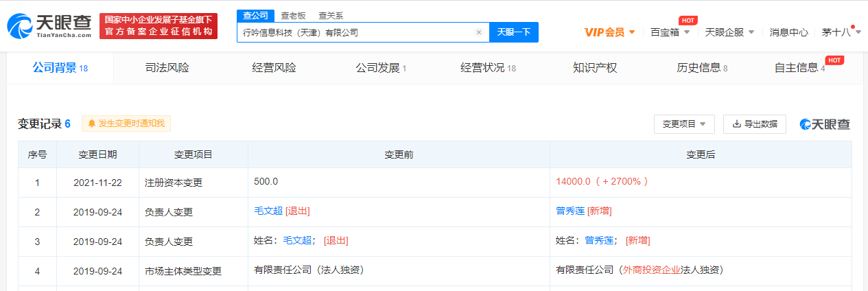
Task: Expand the 百宝箱 menu
Action: point(670,32)
